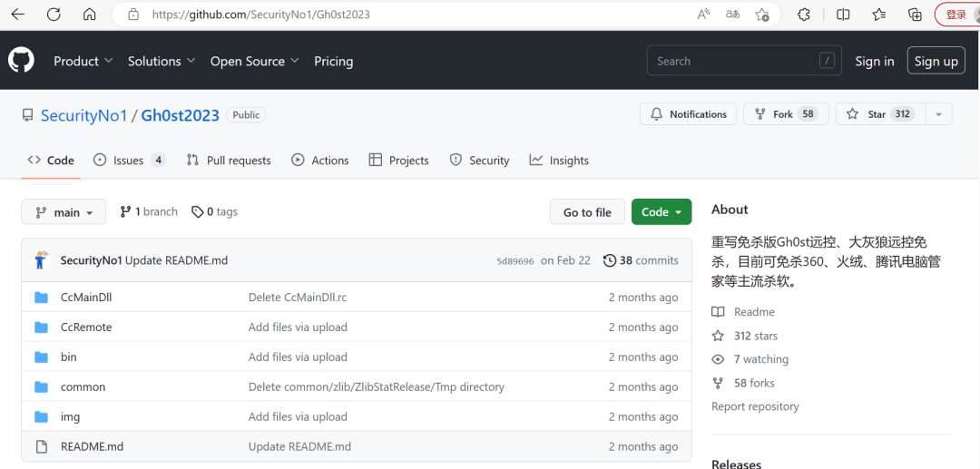This screenshot has width=980, height=469.
Task: Activate the read aloud icon in address bar
Action: (x=703, y=15)
